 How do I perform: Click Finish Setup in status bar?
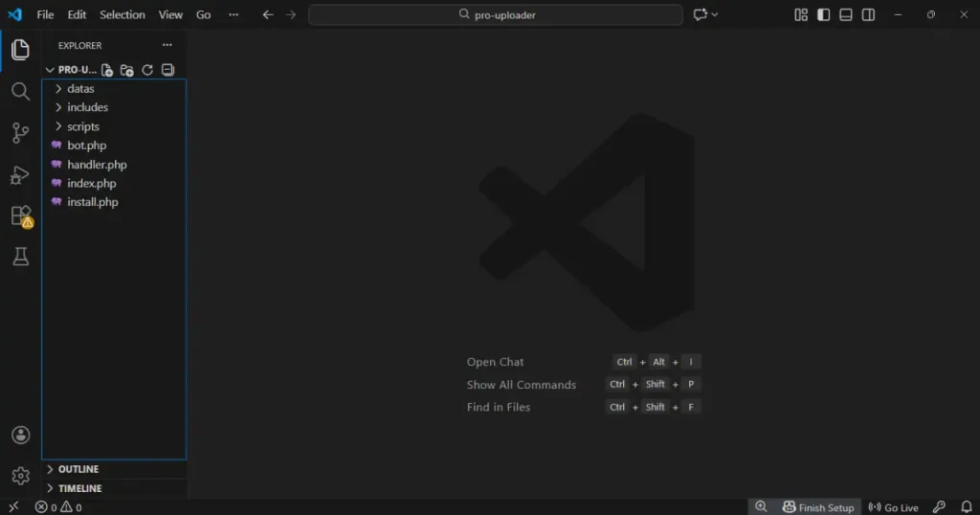(x=817, y=507)
